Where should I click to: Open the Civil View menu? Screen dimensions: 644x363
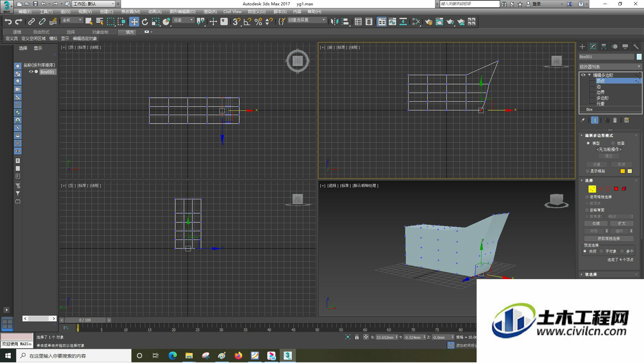[232, 12]
